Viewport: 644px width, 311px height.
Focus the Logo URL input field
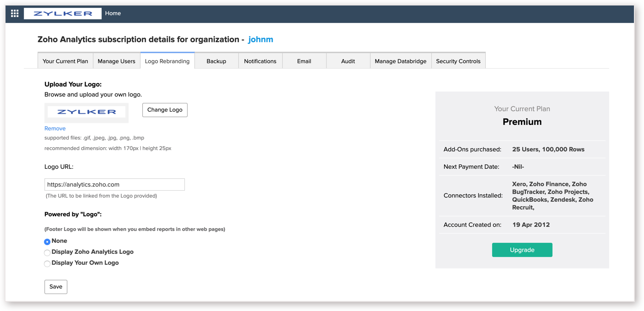point(114,184)
